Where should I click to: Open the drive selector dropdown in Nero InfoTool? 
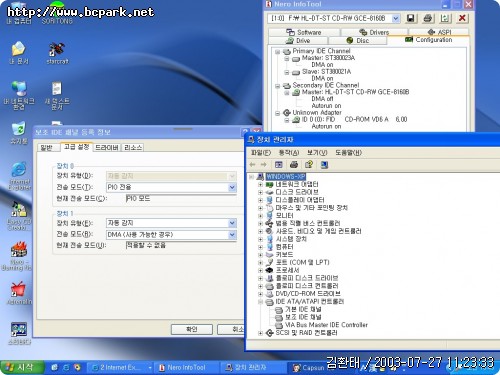coord(395,18)
